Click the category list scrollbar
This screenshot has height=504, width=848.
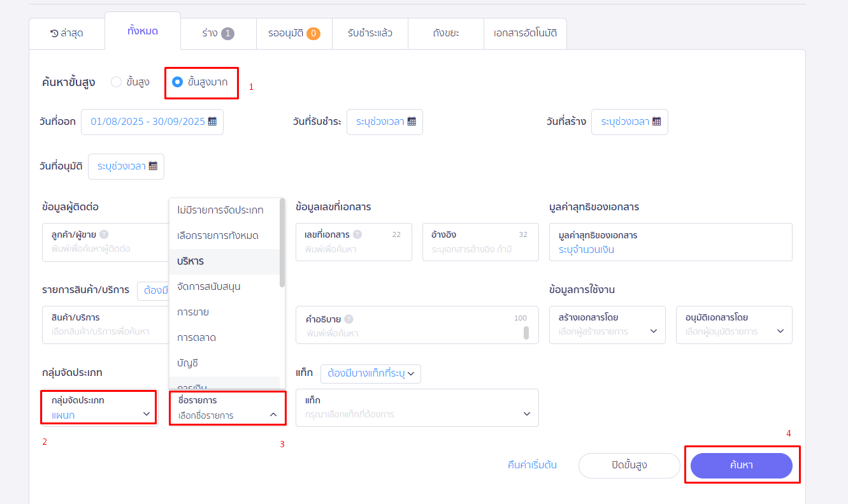pyautogui.click(x=282, y=242)
